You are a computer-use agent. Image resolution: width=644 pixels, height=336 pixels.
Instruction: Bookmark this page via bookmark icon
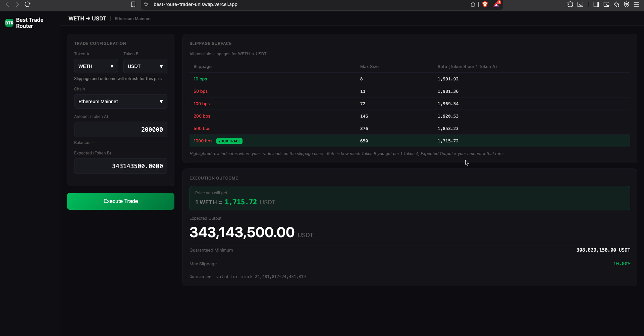coord(133,4)
